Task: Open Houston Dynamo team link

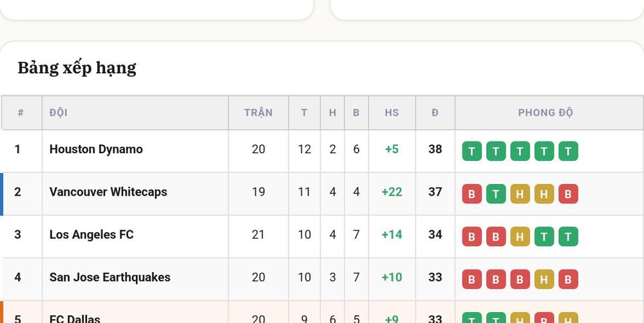Action: 96,149
